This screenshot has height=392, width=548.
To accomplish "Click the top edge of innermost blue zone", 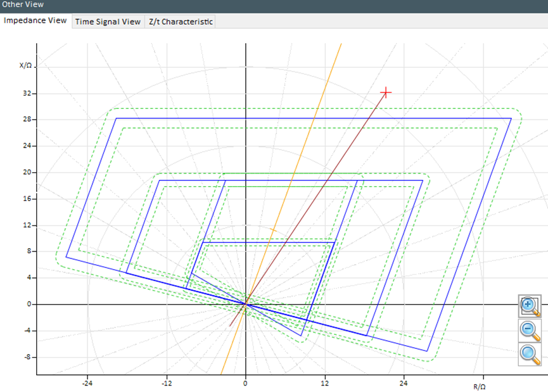I will point(266,243).
